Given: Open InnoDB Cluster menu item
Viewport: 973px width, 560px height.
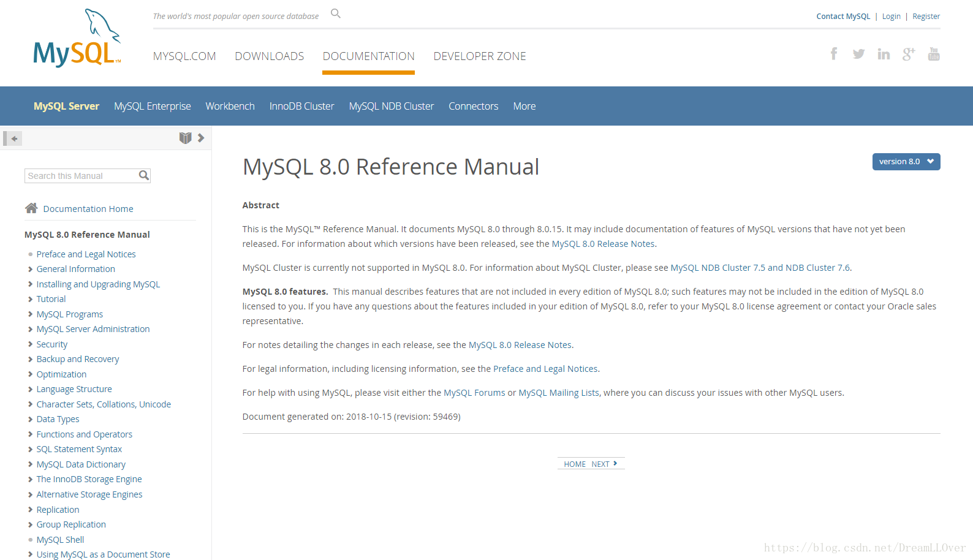Looking at the screenshot, I should click(302, 106).
